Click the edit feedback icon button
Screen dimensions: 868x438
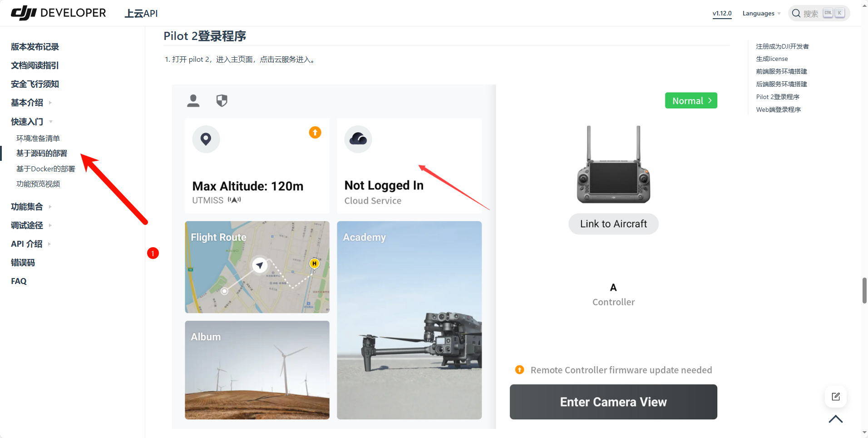(835, 397)
